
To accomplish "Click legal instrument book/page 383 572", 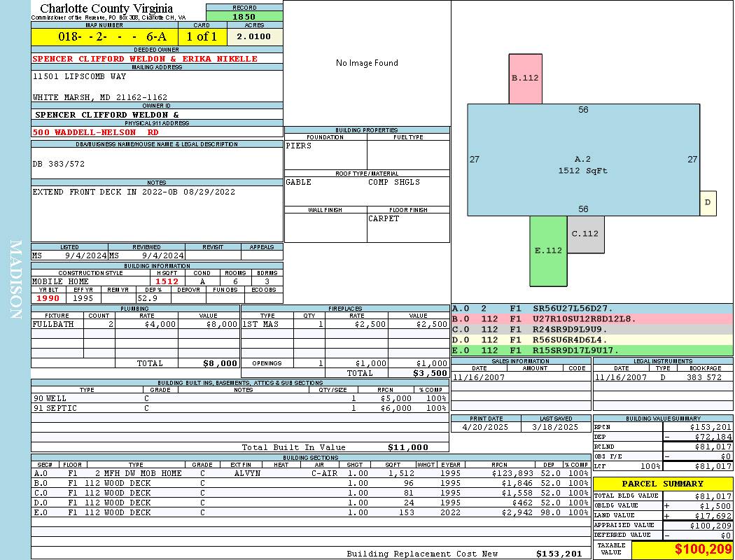I will tap(704, 377).
